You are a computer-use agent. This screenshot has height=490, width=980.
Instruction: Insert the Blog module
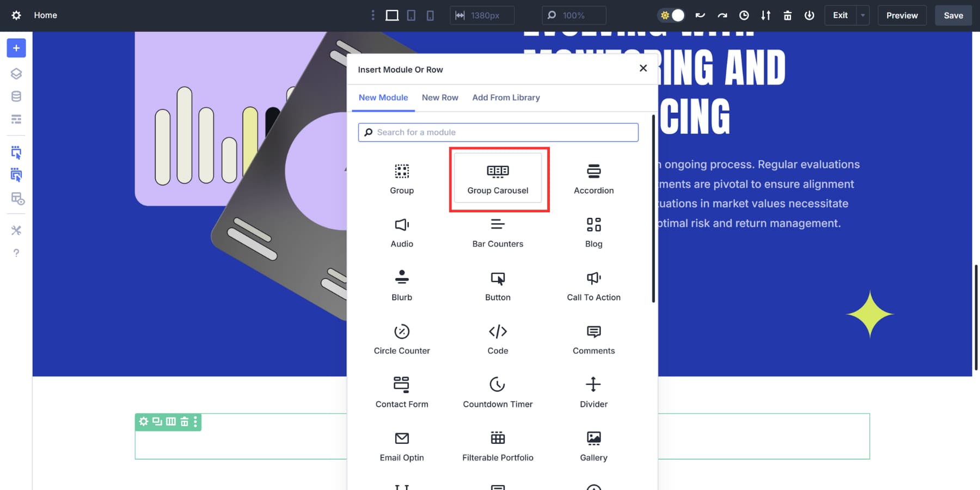[593, 232]
